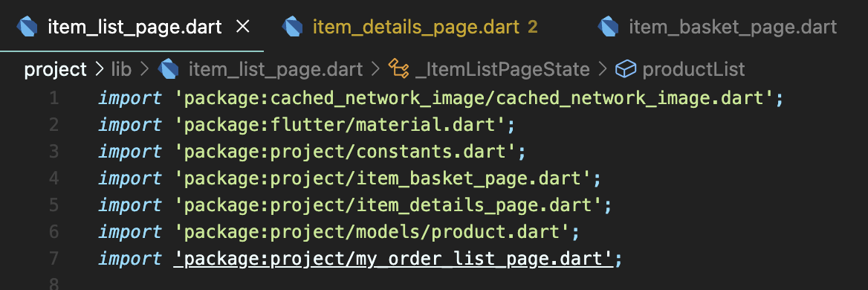Click line number 4 in the gutter
The height and width of the screenshot is (290, 868).
[54, 178]
